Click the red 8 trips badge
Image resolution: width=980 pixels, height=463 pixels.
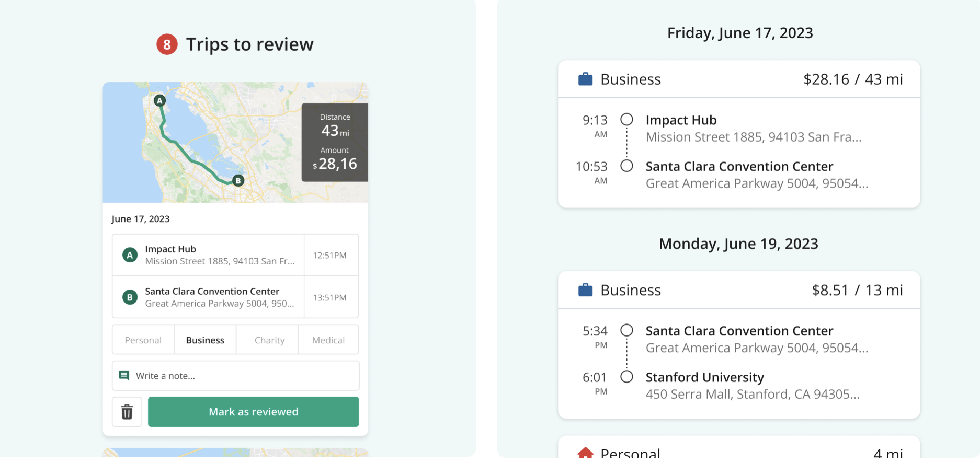pos(167,44)
